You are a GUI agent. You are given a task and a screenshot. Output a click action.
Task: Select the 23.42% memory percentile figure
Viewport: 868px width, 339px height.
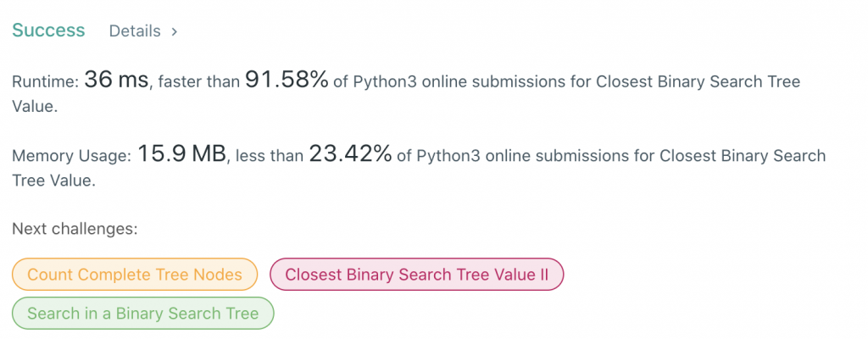(350, 155)
